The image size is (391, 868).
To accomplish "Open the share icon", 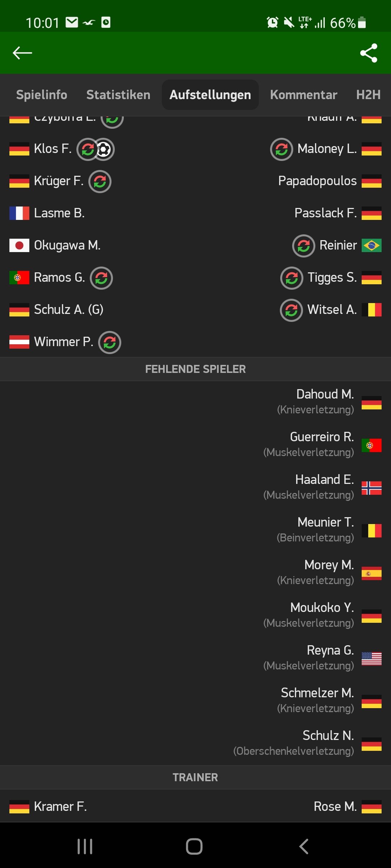I will (x=369, y=53).
